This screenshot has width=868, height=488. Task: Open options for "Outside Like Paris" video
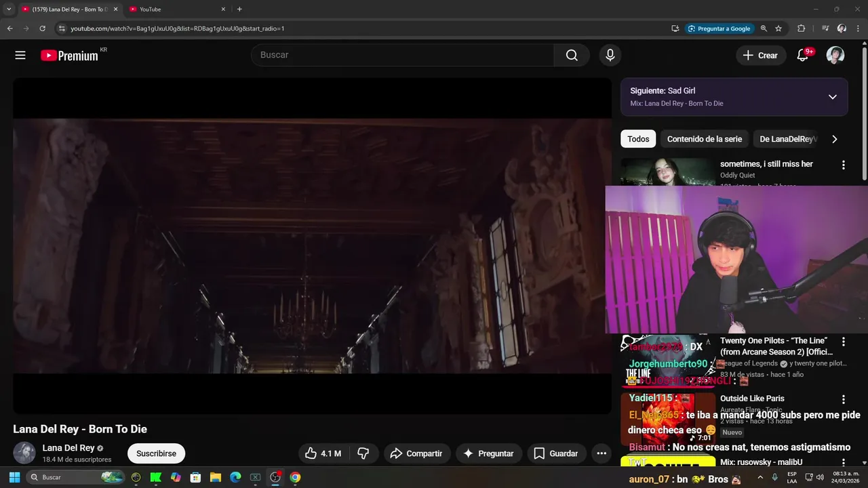[844, 399]
